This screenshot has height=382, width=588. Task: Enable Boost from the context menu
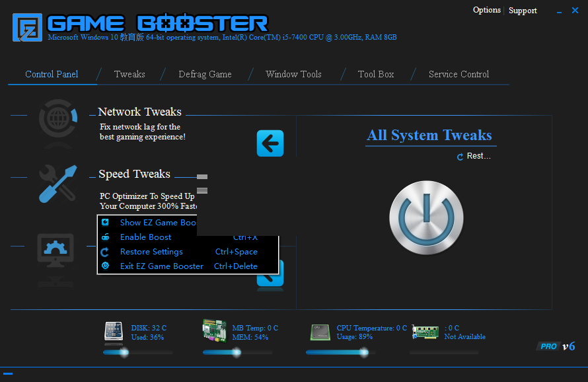[x=147, y=237]
